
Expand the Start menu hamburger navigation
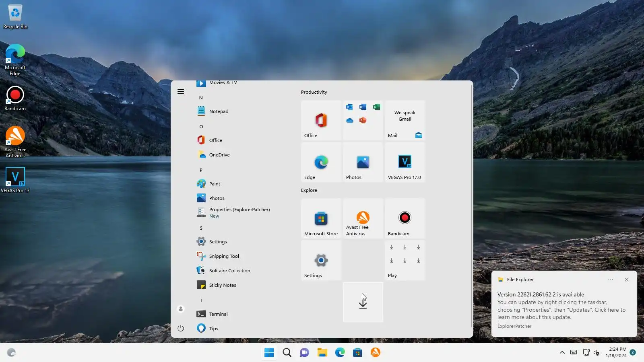click(181, 92)
